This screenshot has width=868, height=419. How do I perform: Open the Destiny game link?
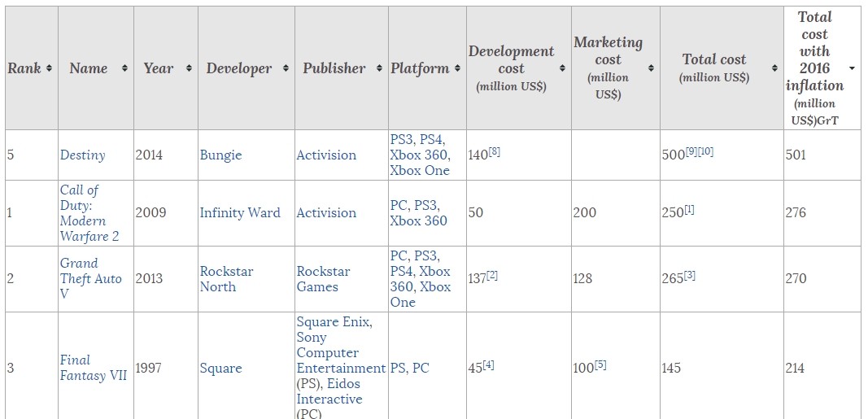pyautogui.click(x=82, y=155)
